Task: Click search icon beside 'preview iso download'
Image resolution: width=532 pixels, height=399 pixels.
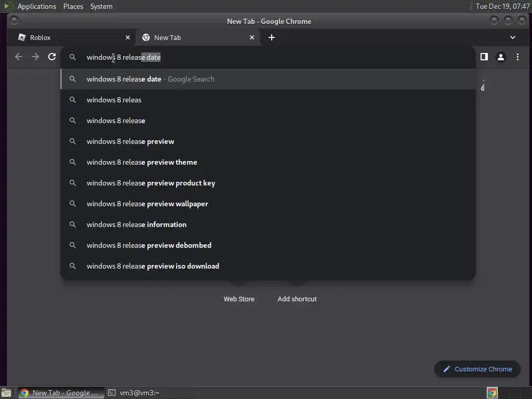Action: click(73, 266)
